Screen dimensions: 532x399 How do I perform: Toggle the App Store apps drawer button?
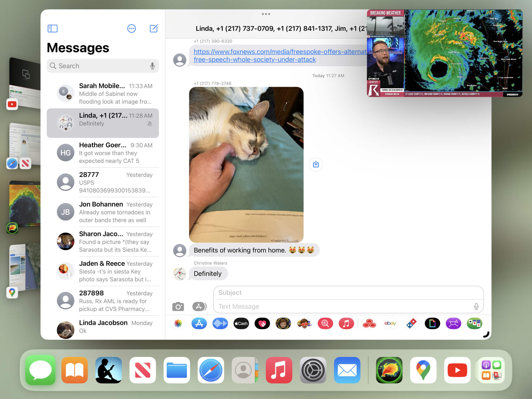click(199, 307)
